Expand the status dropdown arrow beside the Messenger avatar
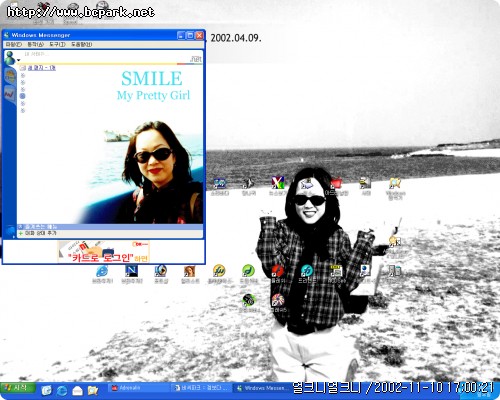 (19, 60)
